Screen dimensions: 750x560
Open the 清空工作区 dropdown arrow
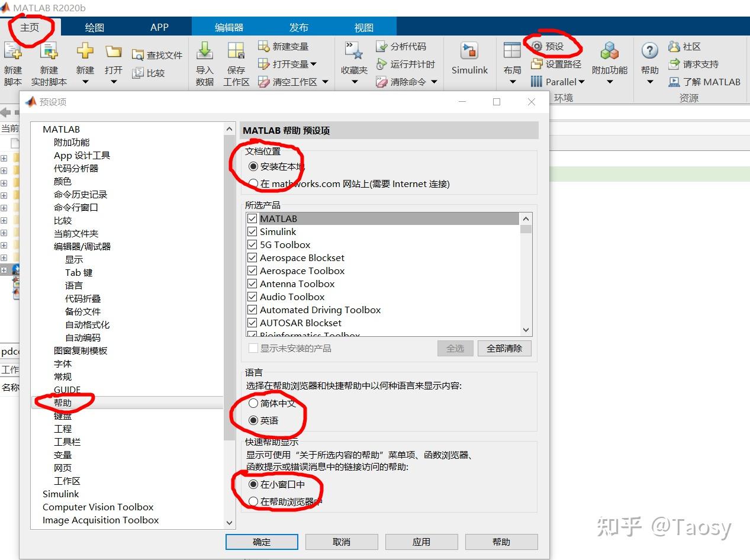(x=324, y=82)
